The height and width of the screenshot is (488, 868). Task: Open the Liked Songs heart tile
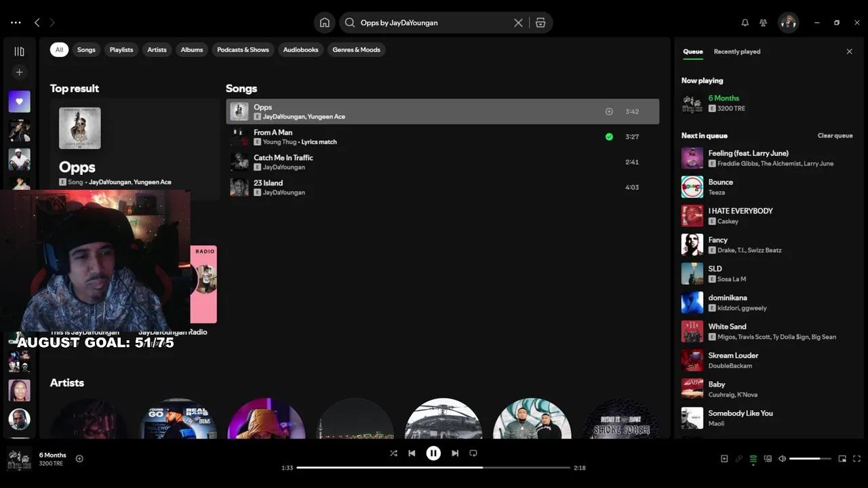[x=19, y=102]
